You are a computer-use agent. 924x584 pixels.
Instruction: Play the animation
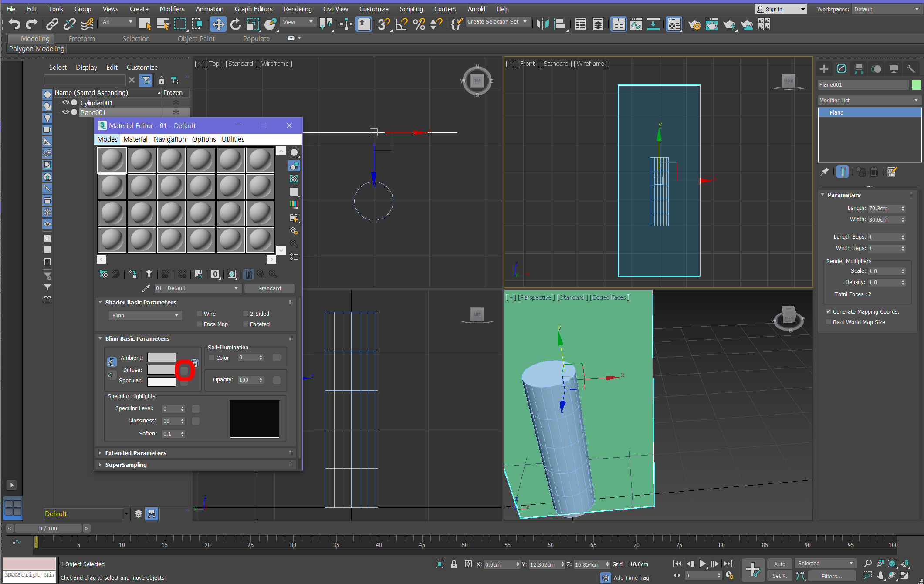[702, 564]
